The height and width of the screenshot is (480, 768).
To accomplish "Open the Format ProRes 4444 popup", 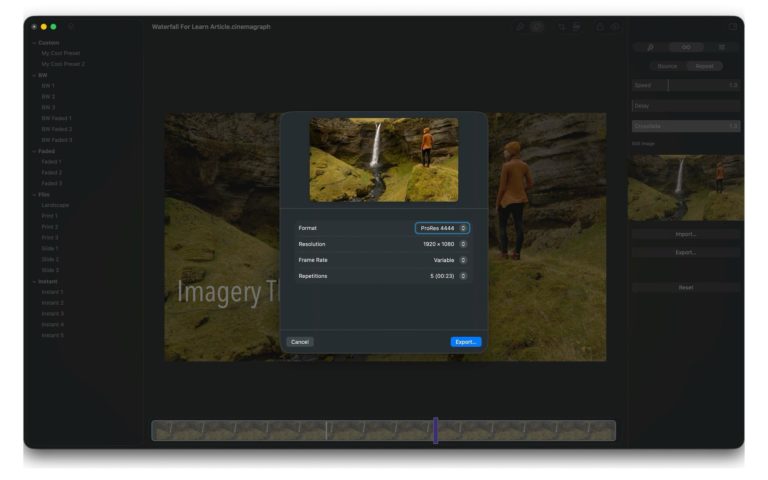I will tap(442, 228).
